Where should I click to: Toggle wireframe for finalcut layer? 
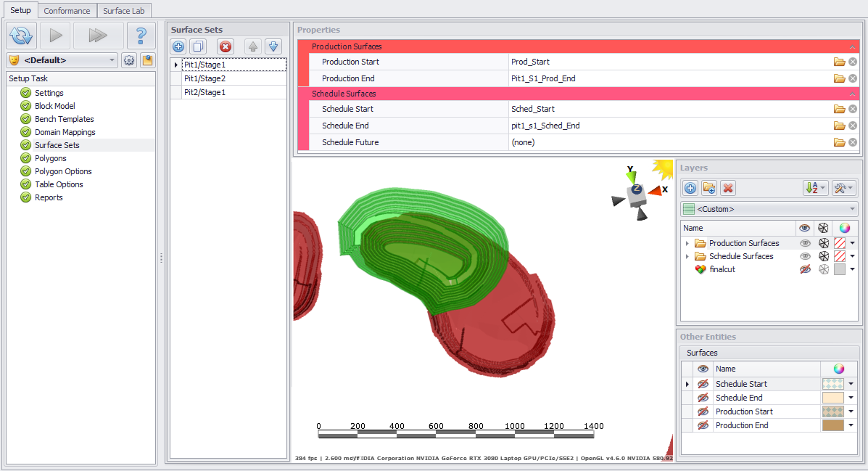pyautogui.click(x=824, y=269)
